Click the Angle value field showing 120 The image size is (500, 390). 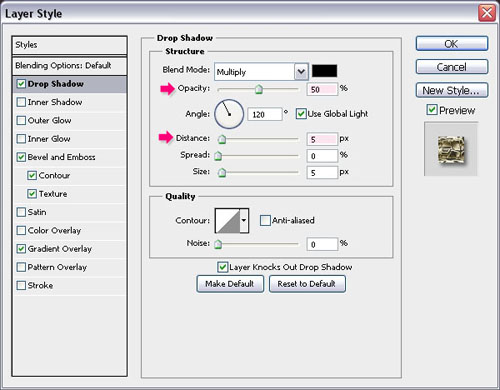tap(265, 115)
